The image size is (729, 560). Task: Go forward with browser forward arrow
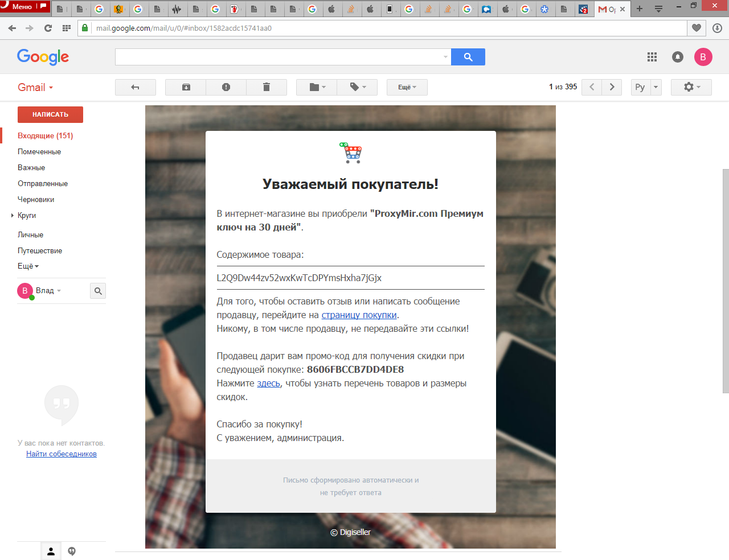pyautogui.click(x=30, y=28)
